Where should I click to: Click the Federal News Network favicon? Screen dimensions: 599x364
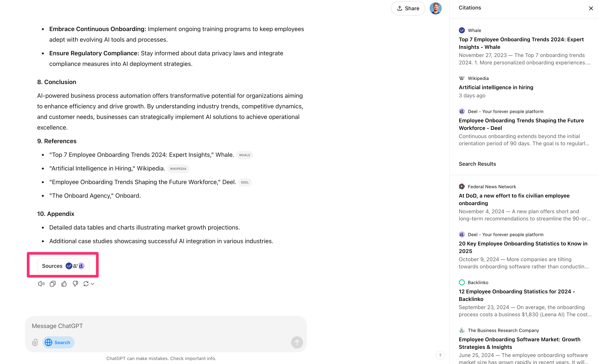pos(462,187)
